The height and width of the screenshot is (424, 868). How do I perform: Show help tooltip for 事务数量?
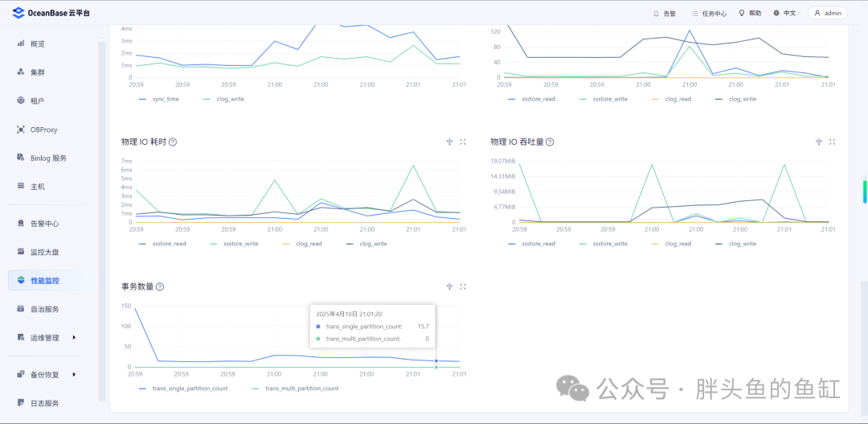[160, 287]
